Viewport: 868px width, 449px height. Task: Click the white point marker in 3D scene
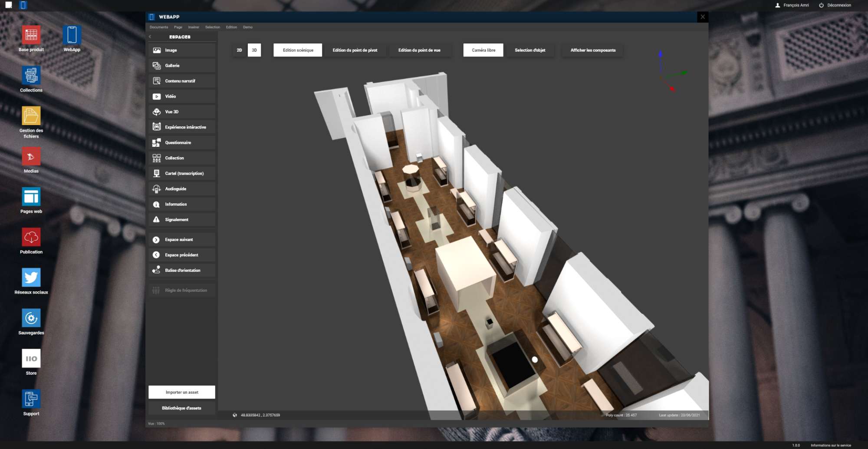535,360
